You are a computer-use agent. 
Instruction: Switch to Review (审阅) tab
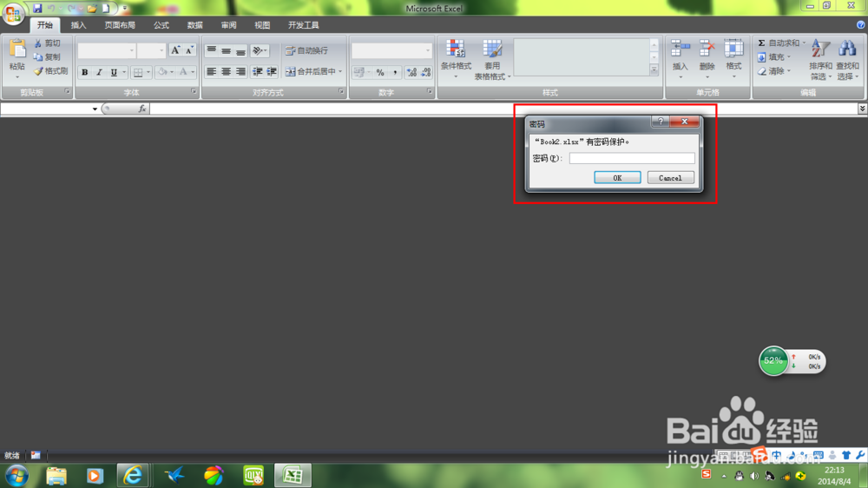tap(228, 25)
